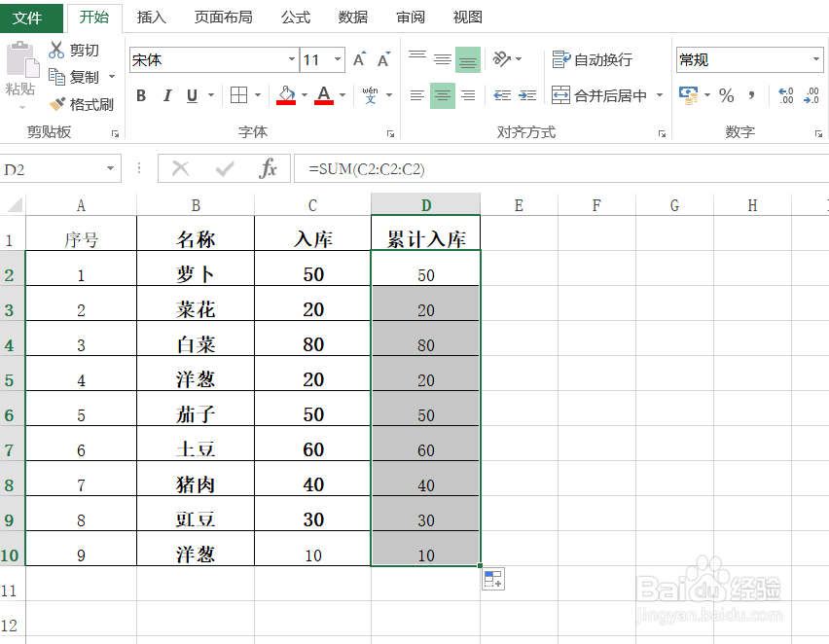829x644 pixels.
Task: Open the font name dropdown (宋体)
Action: (x=291, y=59)
